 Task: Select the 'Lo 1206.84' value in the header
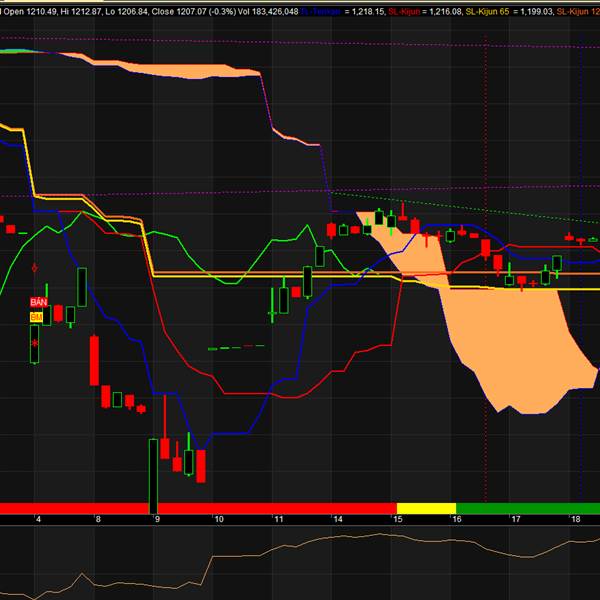tap(126, 12)
